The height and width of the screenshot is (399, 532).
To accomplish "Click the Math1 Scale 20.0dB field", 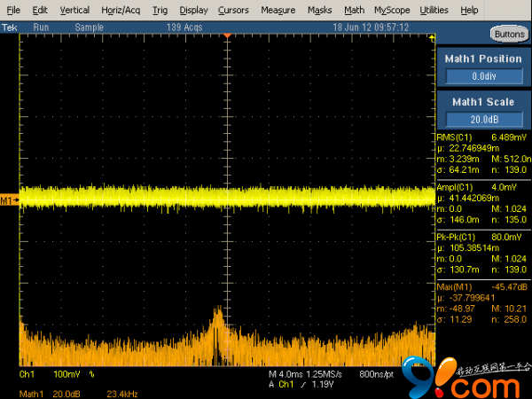I will [483, 120].
